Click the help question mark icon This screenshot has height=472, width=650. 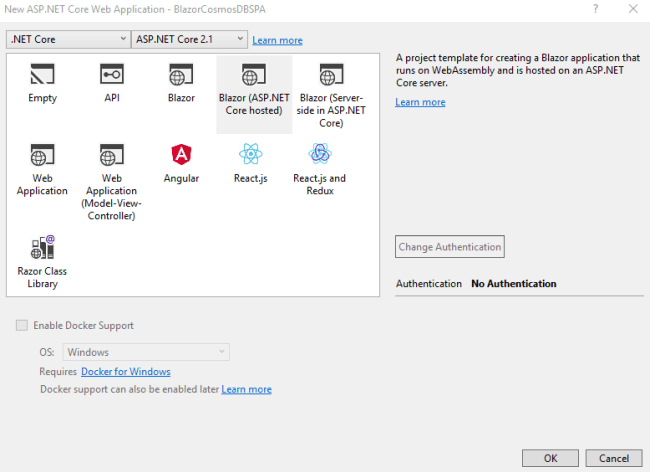click(x=596, y=9)
